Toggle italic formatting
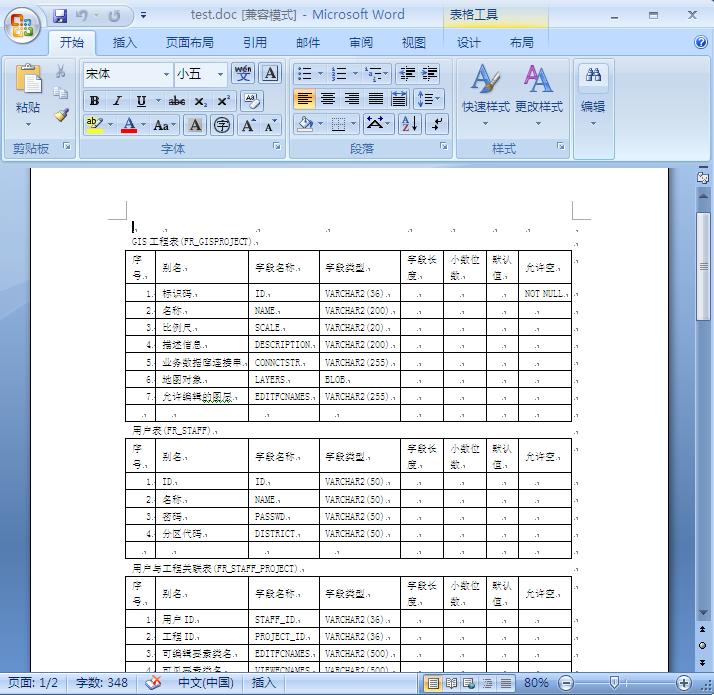Viewport: 714px width, 695px height. (117, 101)
